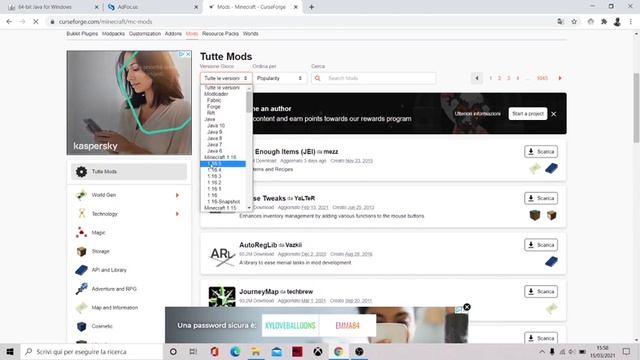
Task: Select 'Tutte le versioni' option in open list
Action: point(223,88)
